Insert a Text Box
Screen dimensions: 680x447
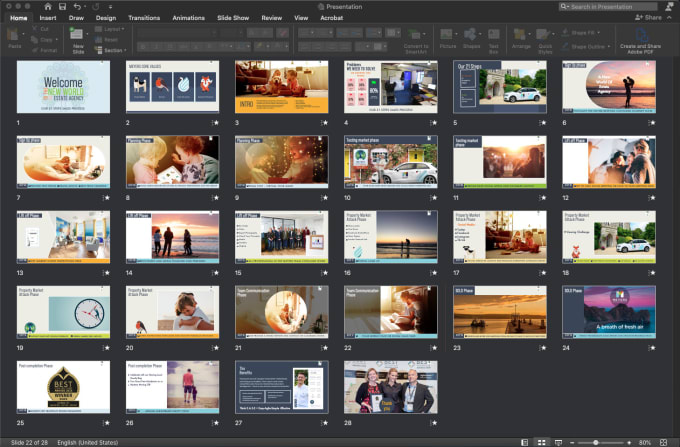[x=494, y=41]
